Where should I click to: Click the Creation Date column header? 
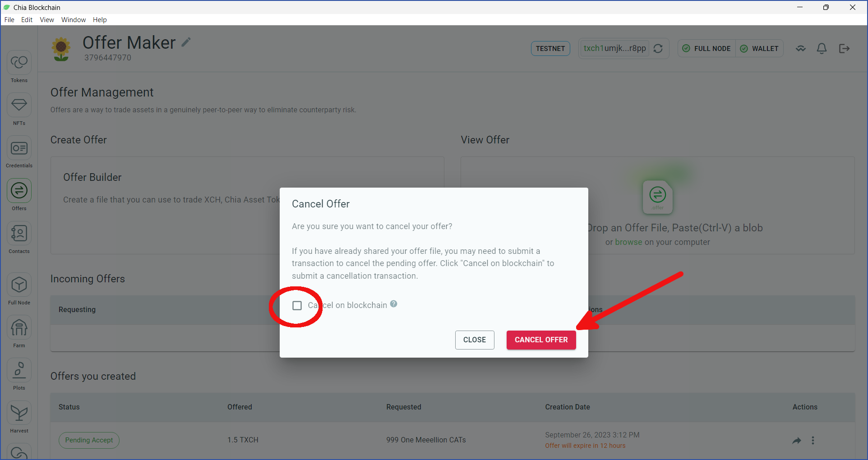click(x=568, y=407)
